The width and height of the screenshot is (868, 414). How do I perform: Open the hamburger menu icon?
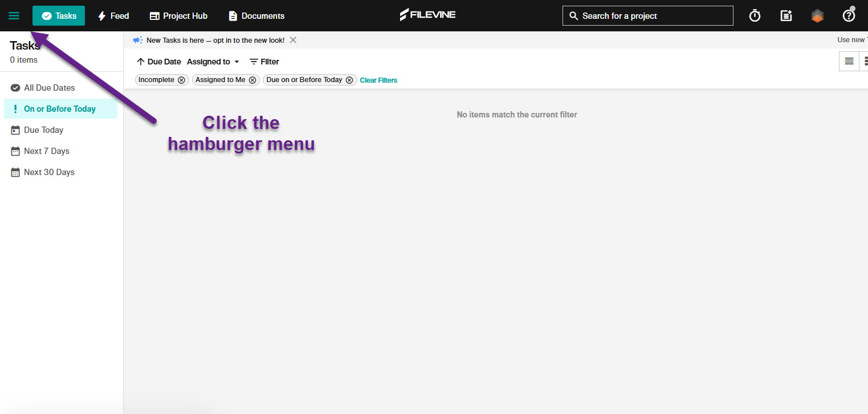click(14, 16)
